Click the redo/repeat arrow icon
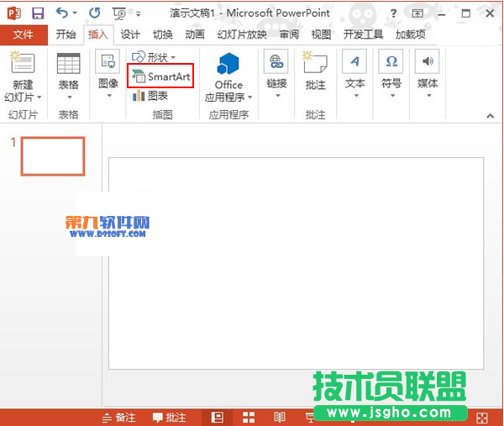 click(95, 13)
